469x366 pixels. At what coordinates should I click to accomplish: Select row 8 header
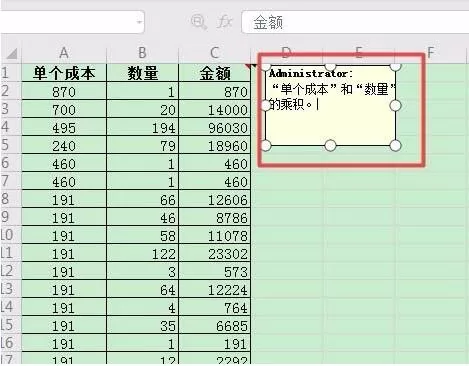(10, 199)
